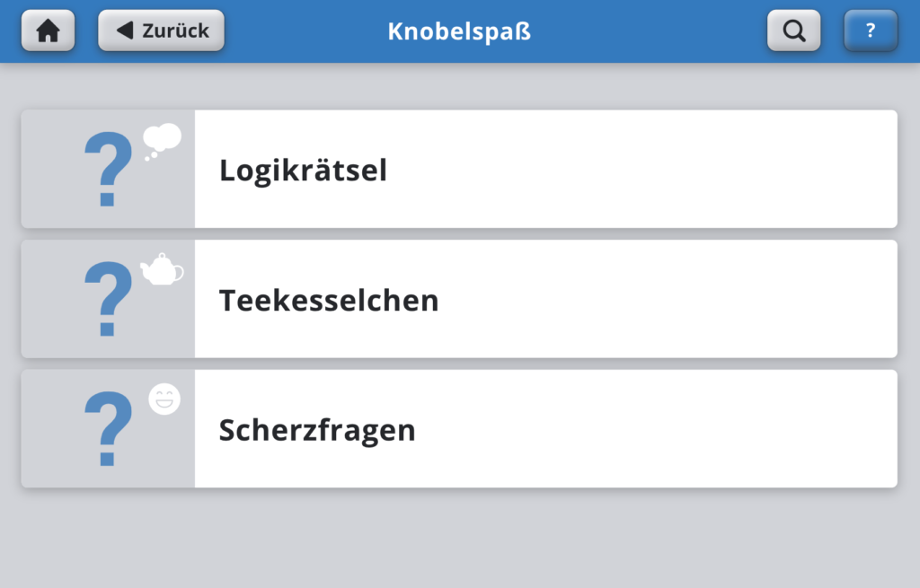The image size is (920, 588).
Task: Click the triangle arrow in the Zurück button
Action: tap(125, 30)
